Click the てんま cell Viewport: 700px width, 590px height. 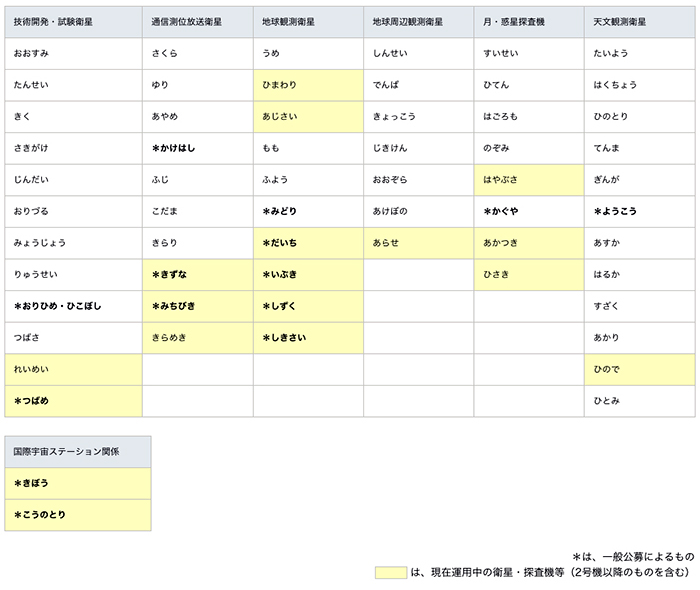(640, 149)
